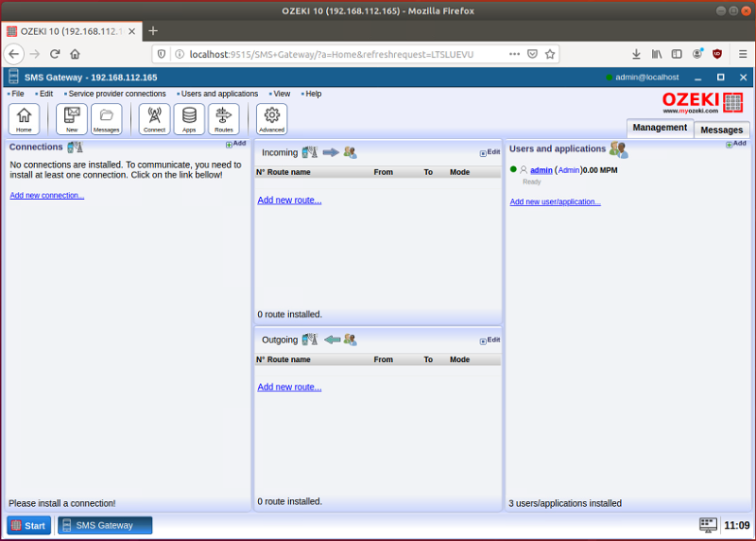Open the Connect antenna toolbar icon

[x=154, y=119]
